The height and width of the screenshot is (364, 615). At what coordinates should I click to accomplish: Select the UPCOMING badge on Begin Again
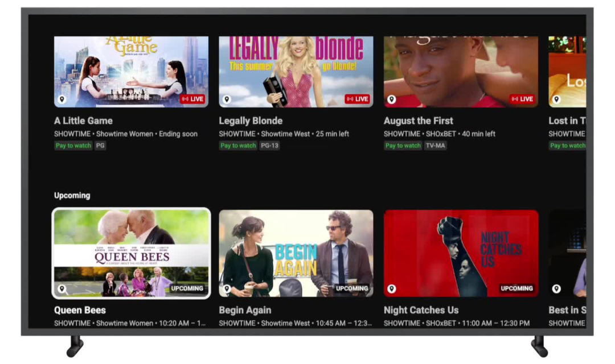click(352, 288)
